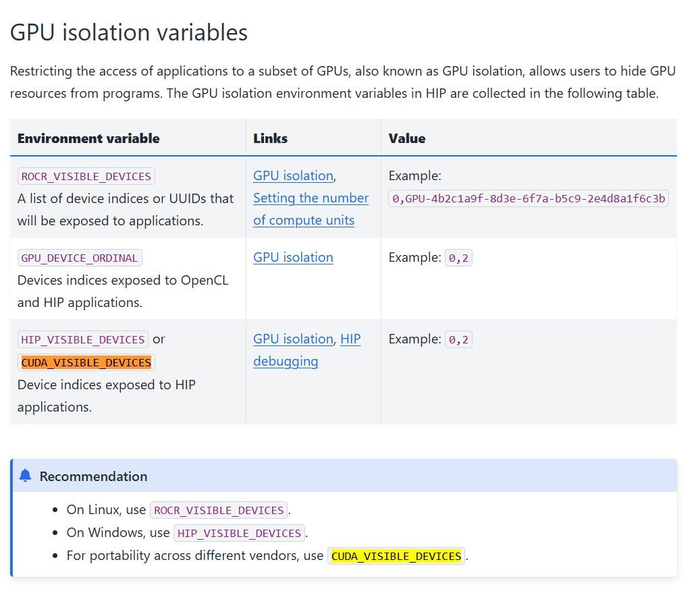Click the GPU_DEVICE_ORDINAL code label
The height and width of the screenshot is (591, 700).
point(80,258)
